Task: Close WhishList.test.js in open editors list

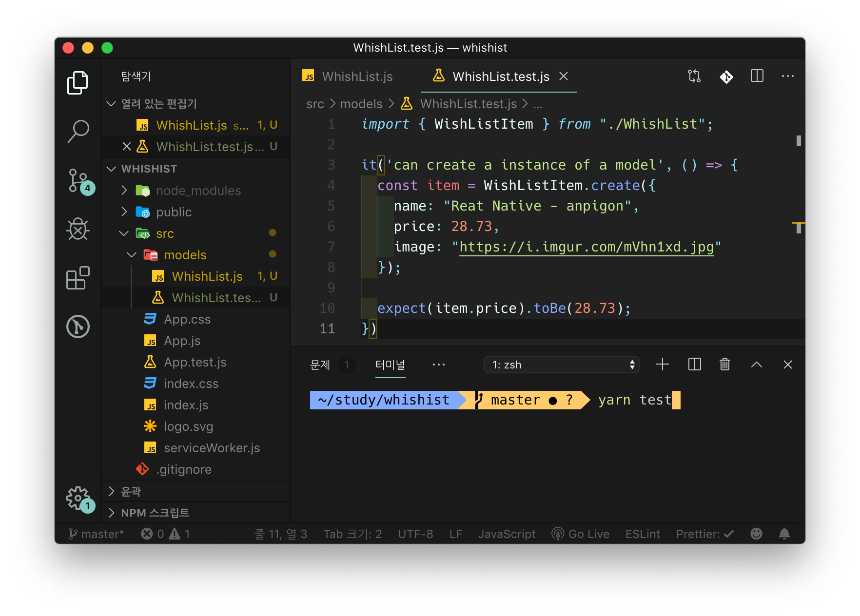Action: [127, 147]
